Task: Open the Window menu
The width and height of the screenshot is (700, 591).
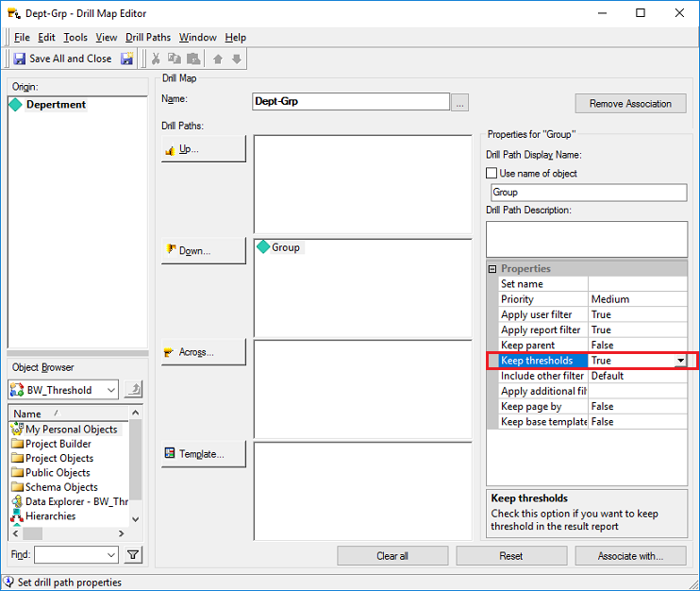Action: click(198, 38)
